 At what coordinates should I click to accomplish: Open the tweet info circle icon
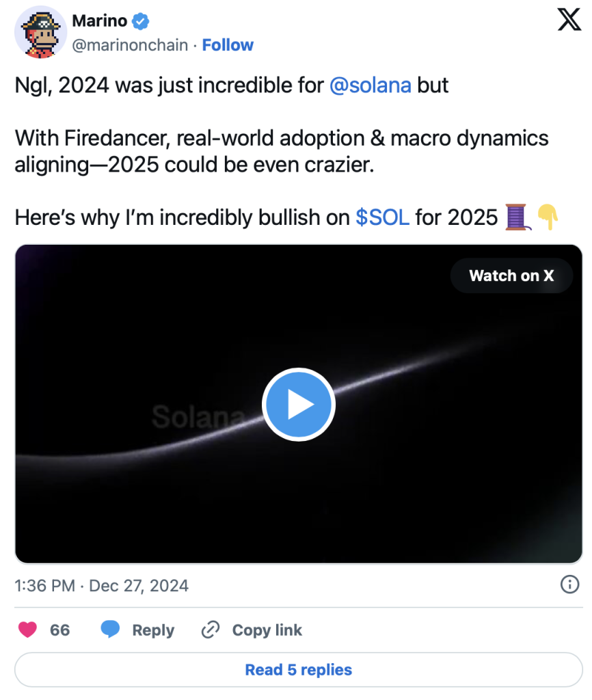pos(569,584)
